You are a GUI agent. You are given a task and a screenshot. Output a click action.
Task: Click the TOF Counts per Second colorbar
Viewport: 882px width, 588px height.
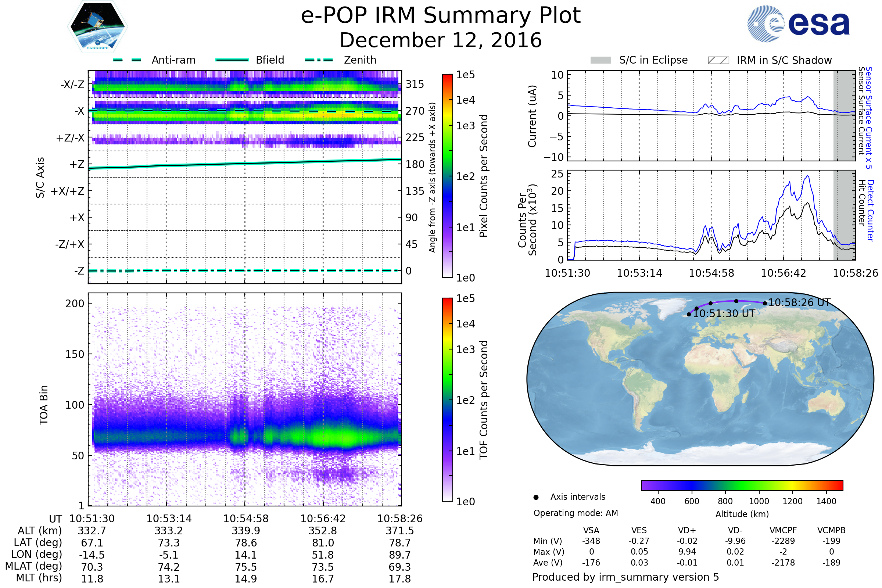(447, 399)
